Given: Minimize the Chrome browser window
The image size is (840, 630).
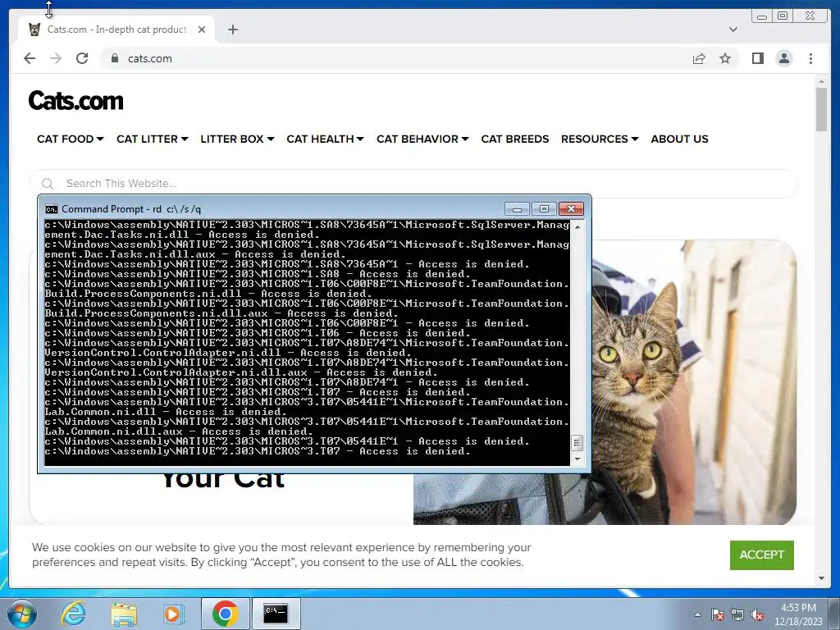Looking at the screenshot, I should (x=762, y=16).
